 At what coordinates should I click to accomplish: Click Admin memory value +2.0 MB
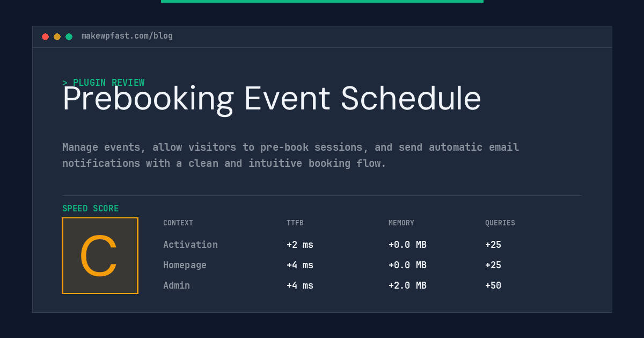407,285
